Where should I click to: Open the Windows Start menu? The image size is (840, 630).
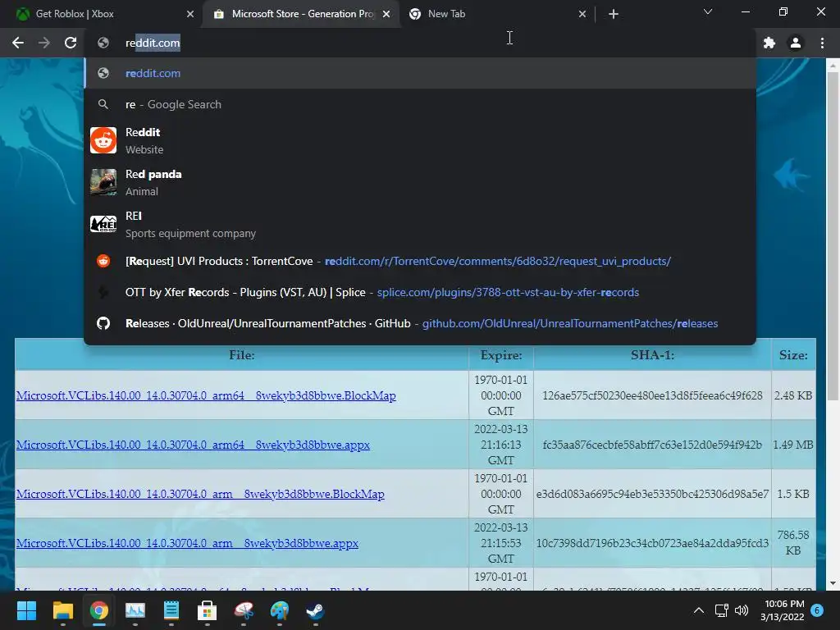point(27,610)
